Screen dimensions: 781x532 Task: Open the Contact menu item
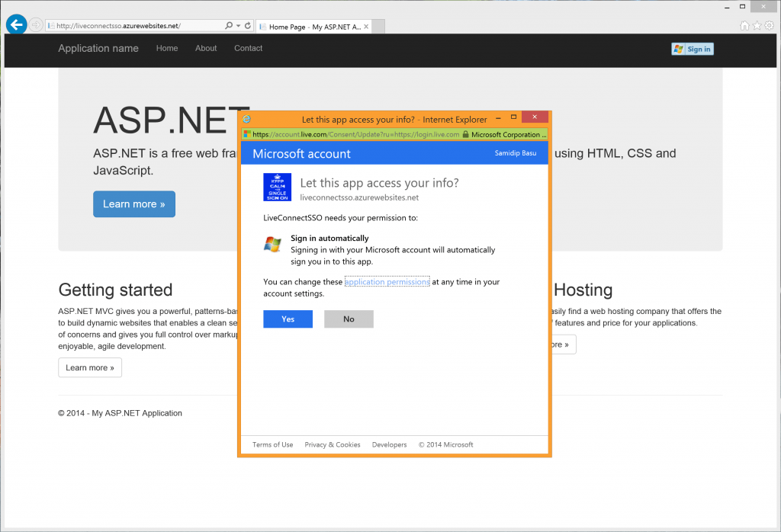point(248,48)
